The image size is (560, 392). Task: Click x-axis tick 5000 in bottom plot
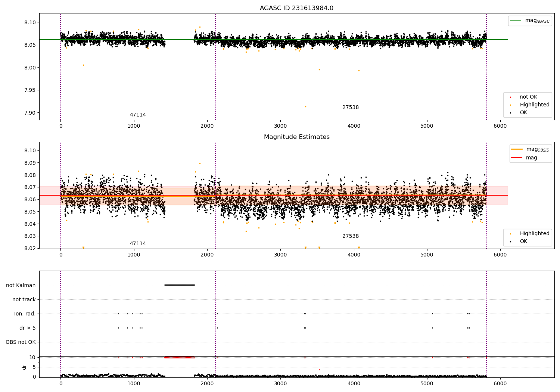point(427,383)
